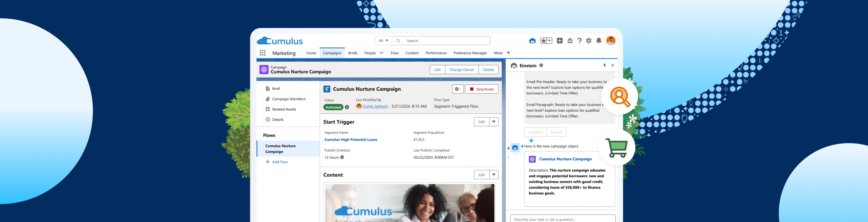Expand the favorites list dropdown arrow
Screen dimensions: 868x222
coord(550,41)
